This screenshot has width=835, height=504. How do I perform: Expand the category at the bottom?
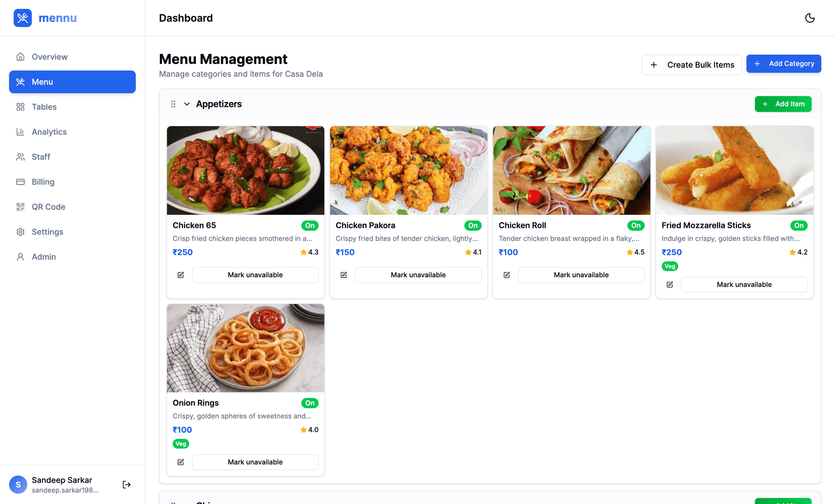click(x=187, y=502)
